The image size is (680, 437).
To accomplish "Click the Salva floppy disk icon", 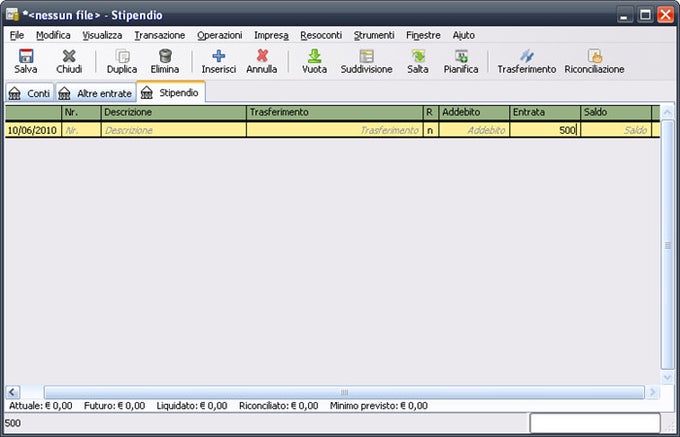I will coord(26,56).
